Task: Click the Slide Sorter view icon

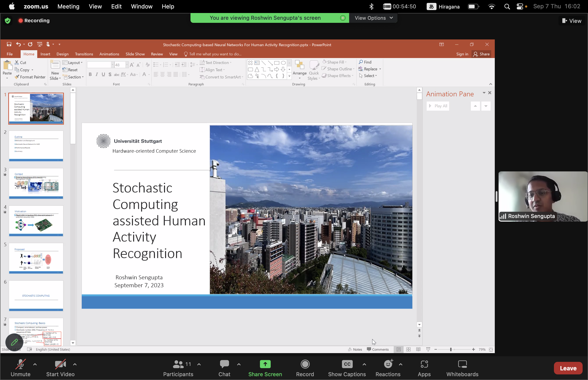Action: pyautogui.click(x=408, y=349)
